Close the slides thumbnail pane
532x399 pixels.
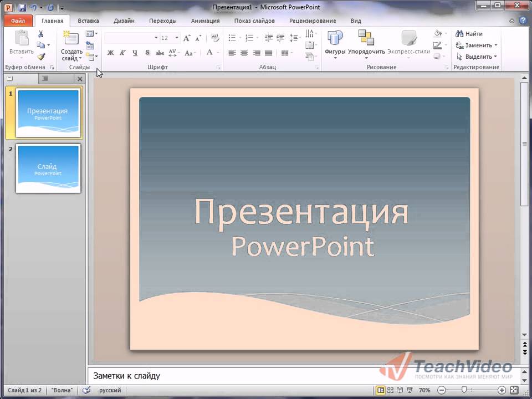(x=80, y=79)
